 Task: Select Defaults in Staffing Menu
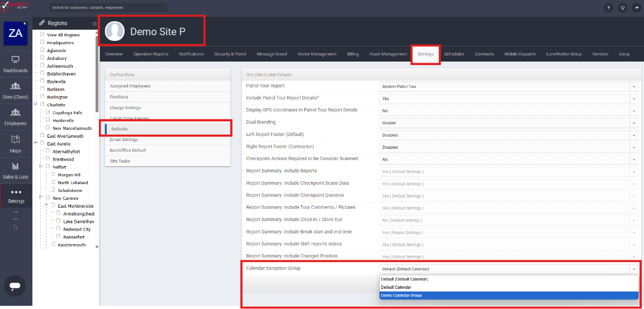click(x=168, y=129)
